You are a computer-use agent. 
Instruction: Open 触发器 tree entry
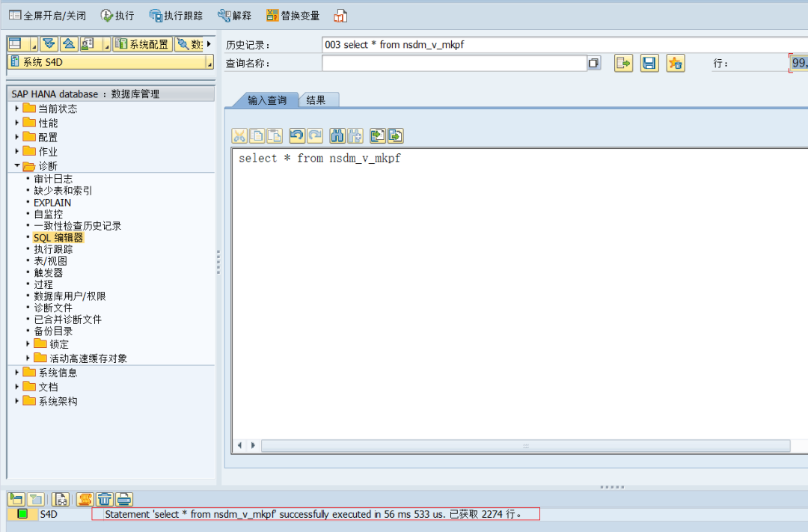(49, 272)
